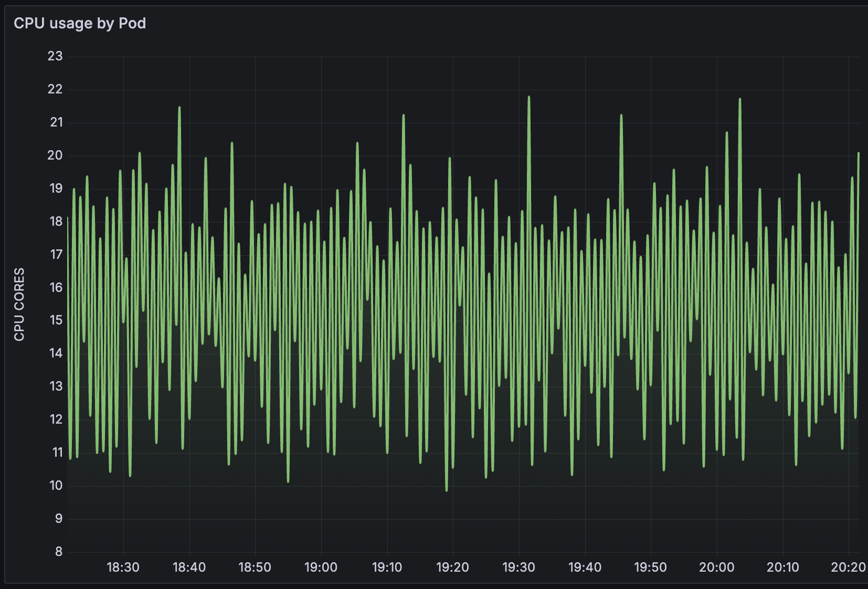Viewport: 868px width, 589px height.
Task: Click the 19:30 time axis label
Action: (x=519, y=567)
